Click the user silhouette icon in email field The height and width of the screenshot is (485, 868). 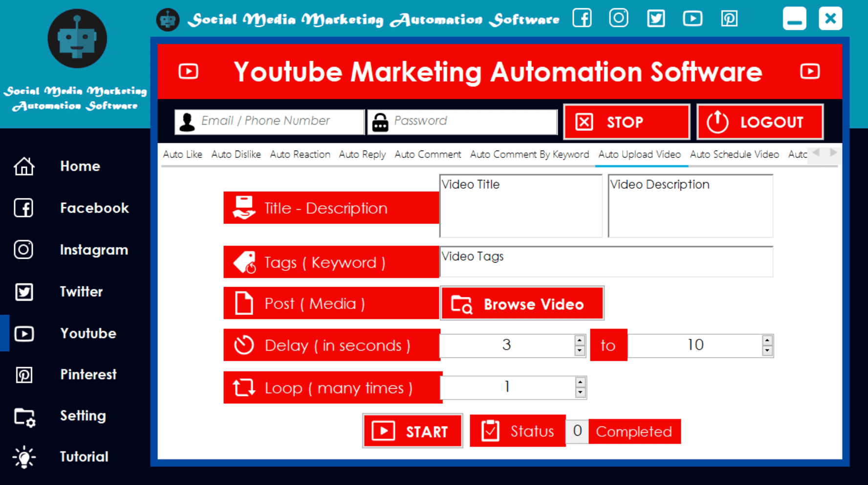tap(187, 122)
